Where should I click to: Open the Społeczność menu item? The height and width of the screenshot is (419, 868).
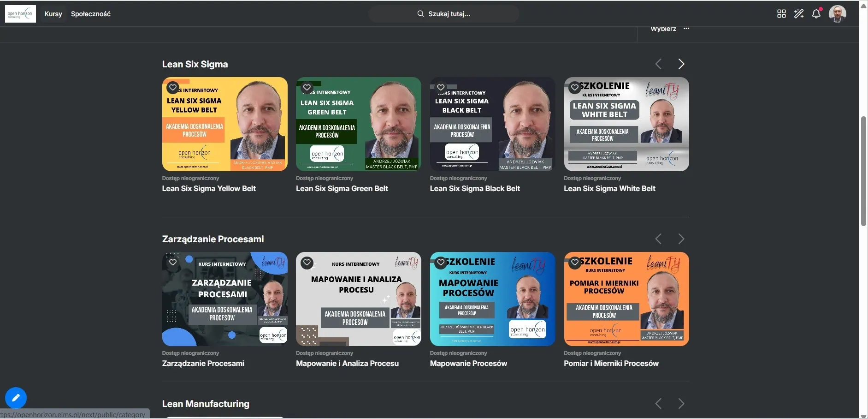coord(91,14)
